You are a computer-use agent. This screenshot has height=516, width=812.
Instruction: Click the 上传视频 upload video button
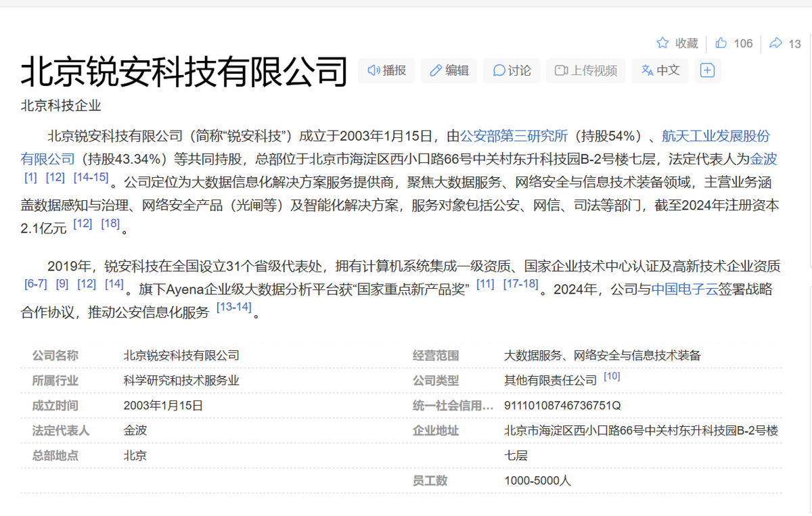(586, 70)
